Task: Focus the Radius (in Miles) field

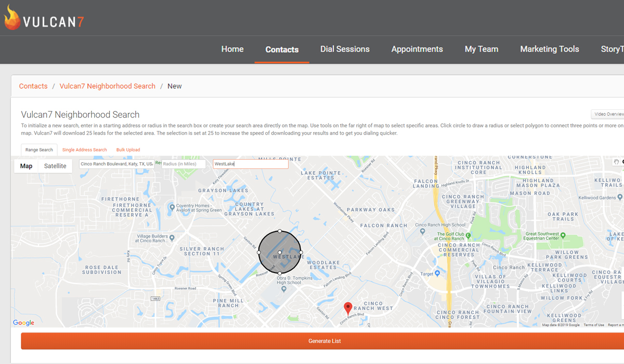Action: pos(184,164)
